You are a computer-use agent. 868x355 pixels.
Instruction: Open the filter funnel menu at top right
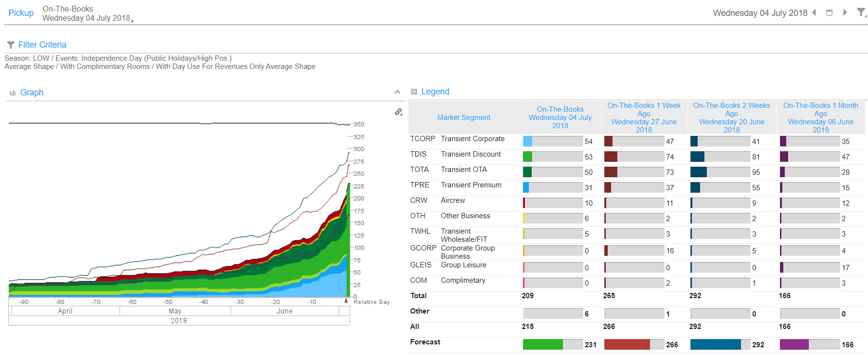coord(861,13)
